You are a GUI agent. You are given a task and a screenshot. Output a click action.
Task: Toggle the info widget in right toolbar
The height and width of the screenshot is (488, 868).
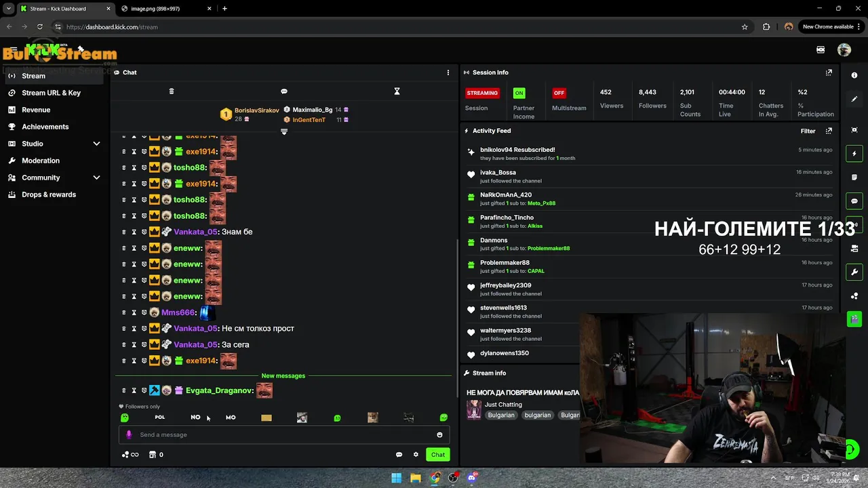854,75
